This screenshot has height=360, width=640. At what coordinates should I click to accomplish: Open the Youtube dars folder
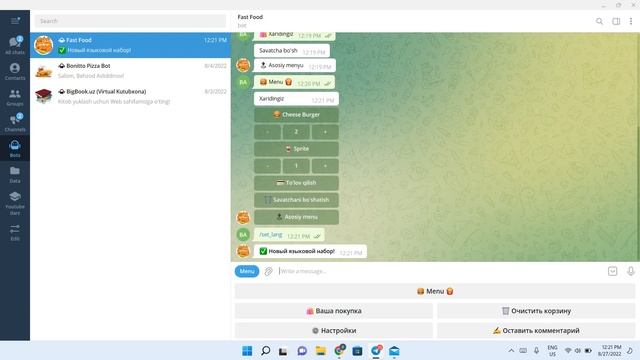coord(15,203)
